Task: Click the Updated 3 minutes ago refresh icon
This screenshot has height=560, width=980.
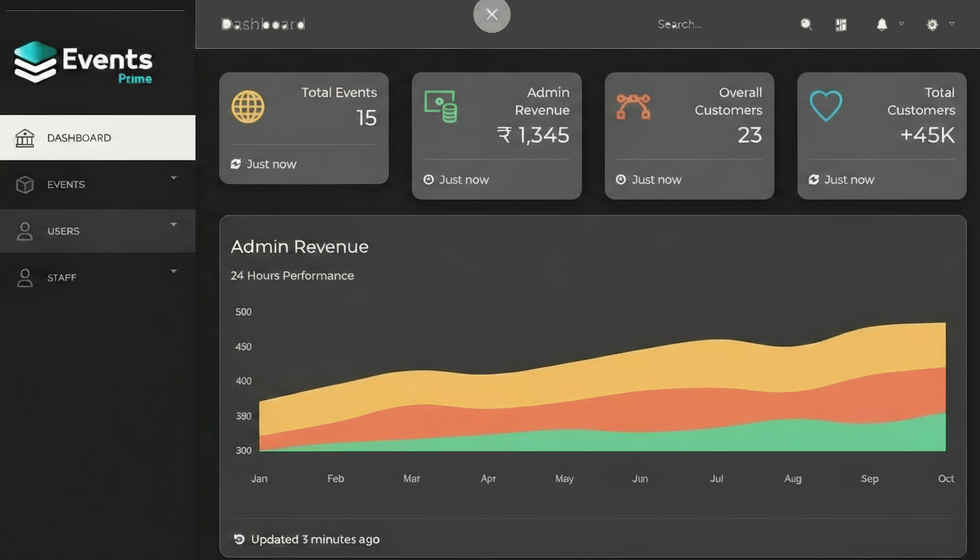Action: pyautogui.click(x=238, y=540)
